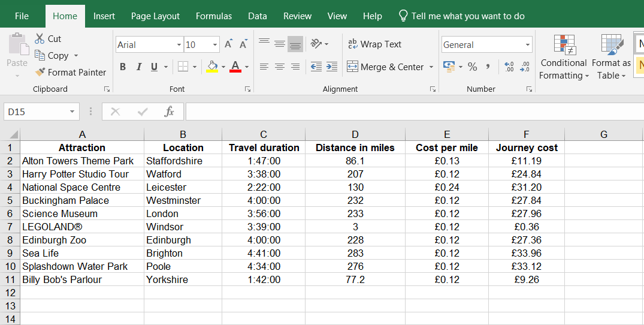Screen dimensions: 644x325
Task: Open the Copy dropdown arrow
Action: (75, 56)
